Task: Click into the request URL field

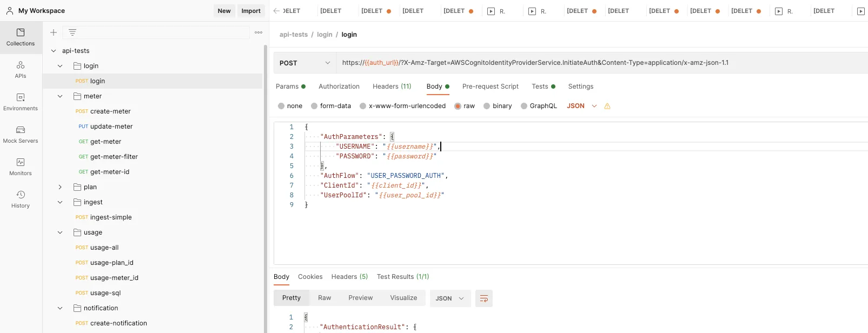Action: coord(602,63)
